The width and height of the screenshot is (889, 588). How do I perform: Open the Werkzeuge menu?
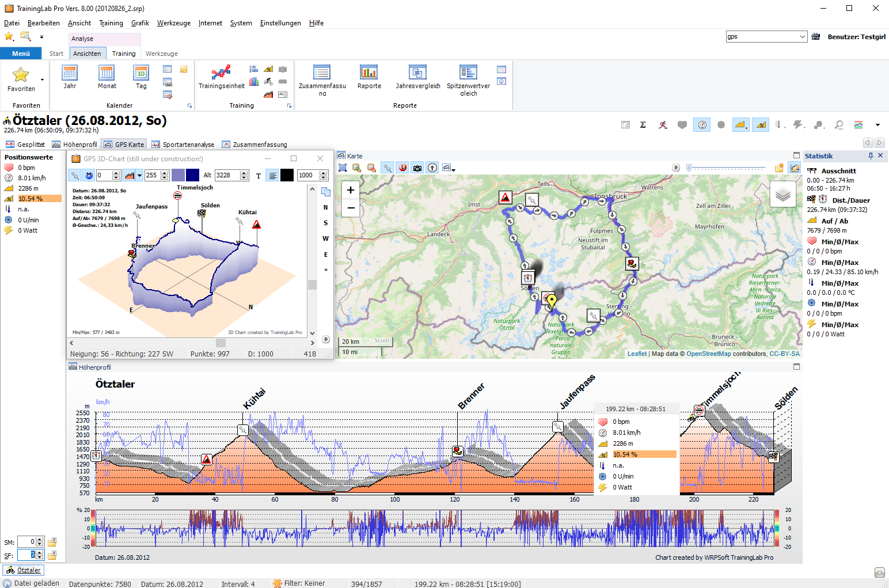click(x=173, y=23)
